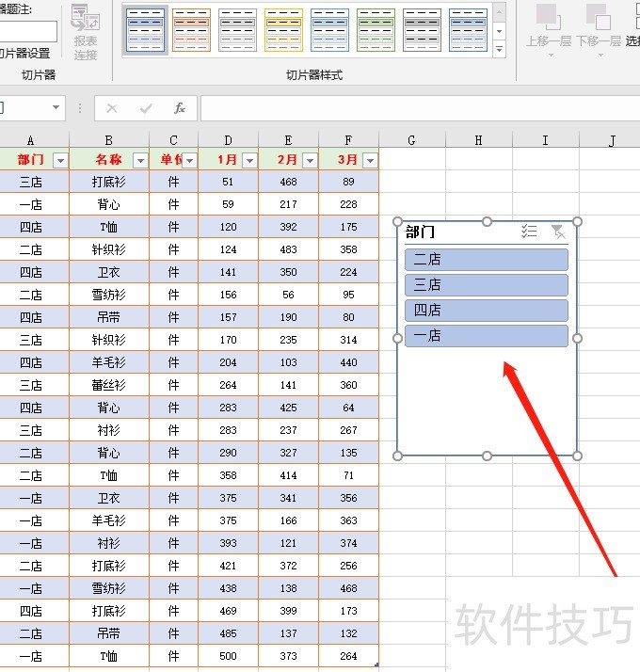Screen dimensions: 640x672
Task: Click the formula bar cancel X icon
Action: (112, 108)
